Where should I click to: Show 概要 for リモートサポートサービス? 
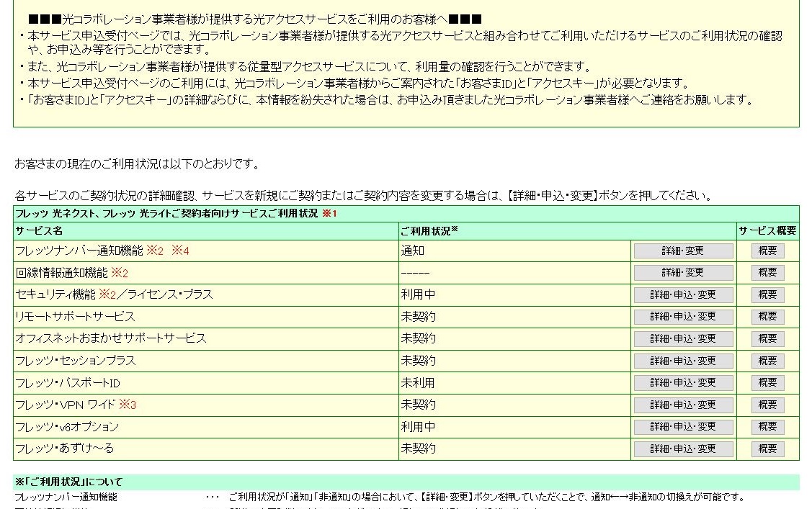[x=767, y=317]
